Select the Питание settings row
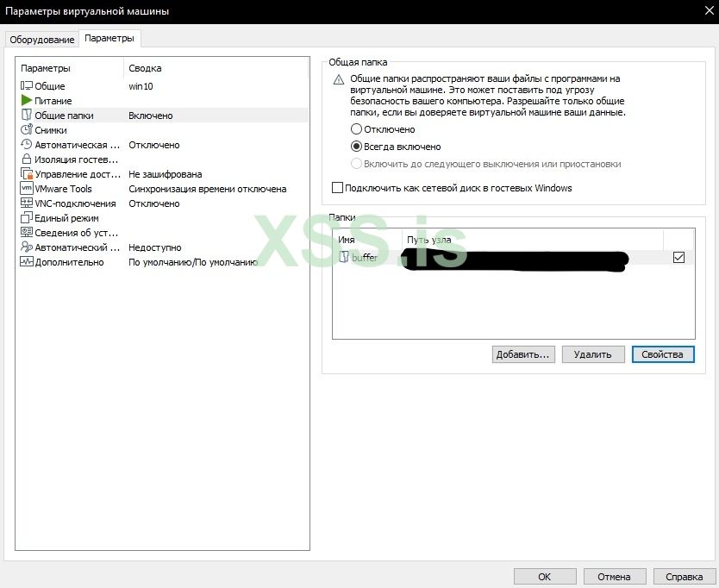This screenshot has height=588, width=719. point(162,101)
